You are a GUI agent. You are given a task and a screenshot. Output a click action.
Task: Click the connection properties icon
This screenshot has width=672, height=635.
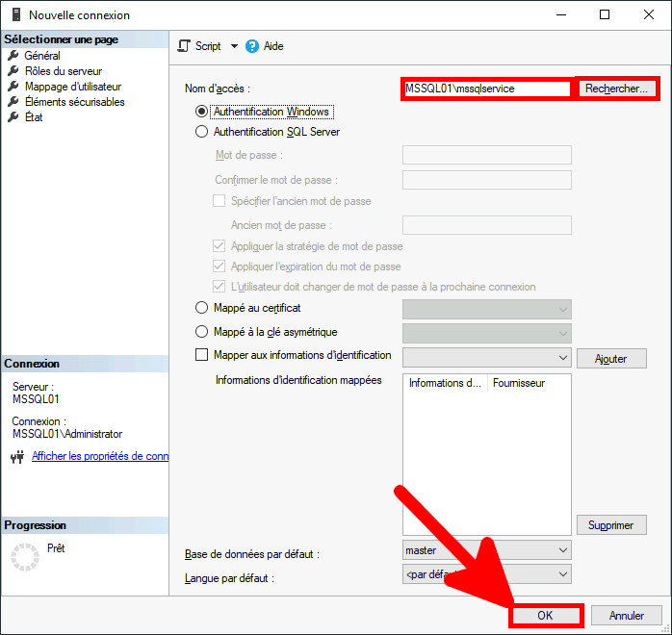17,457
